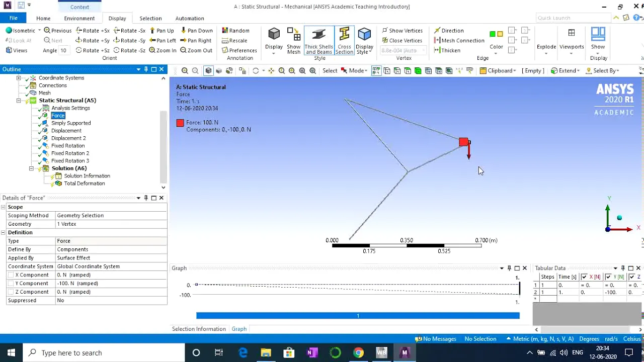This screenshot has height=362, width=644.
Task: Open the Clipboard dropdown
Action: [498, 71]
